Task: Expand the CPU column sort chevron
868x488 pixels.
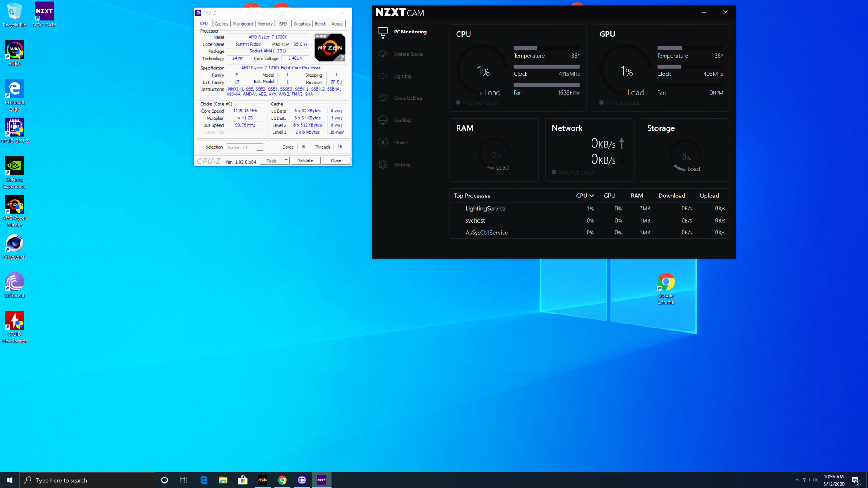Action: tap(592, 196)
